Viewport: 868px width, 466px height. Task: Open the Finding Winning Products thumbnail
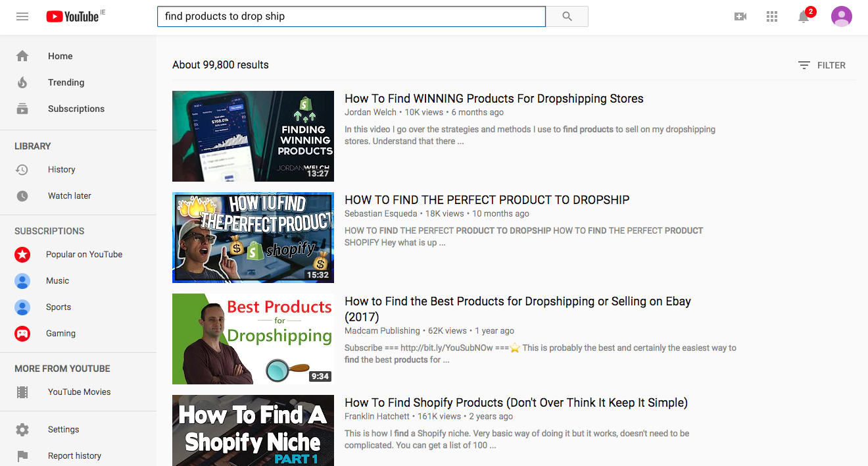pos(253,136)
